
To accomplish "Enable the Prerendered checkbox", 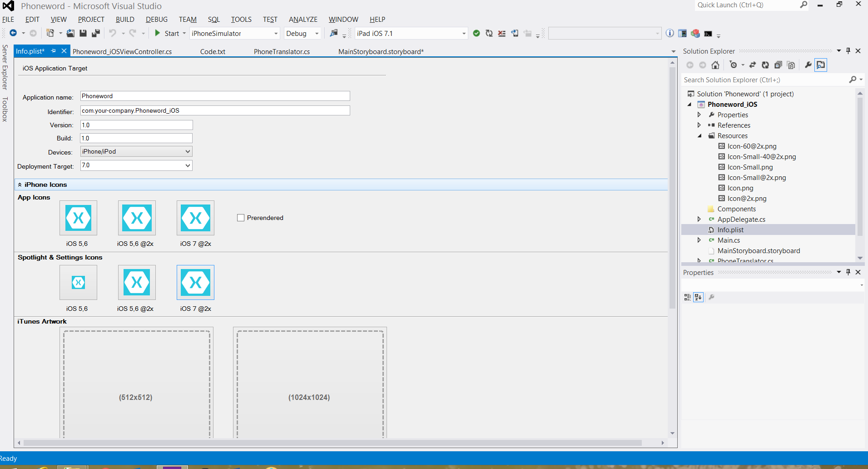I will click(x=241, y=218).
